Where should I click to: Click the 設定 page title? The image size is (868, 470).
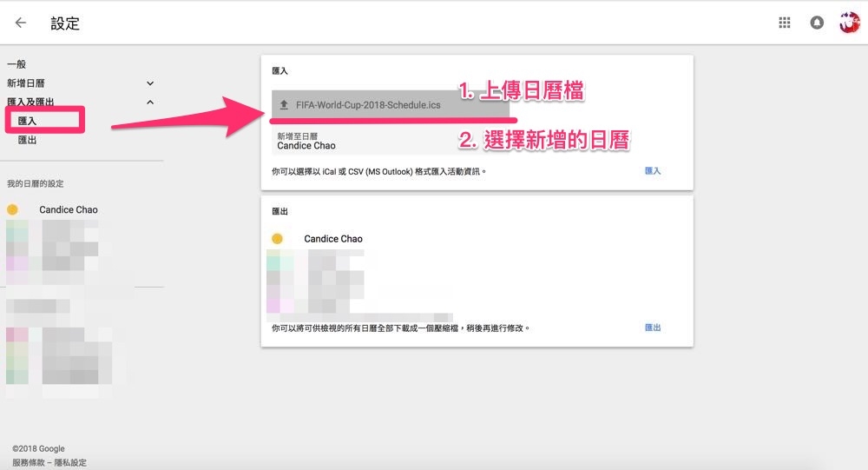(65, 23)
